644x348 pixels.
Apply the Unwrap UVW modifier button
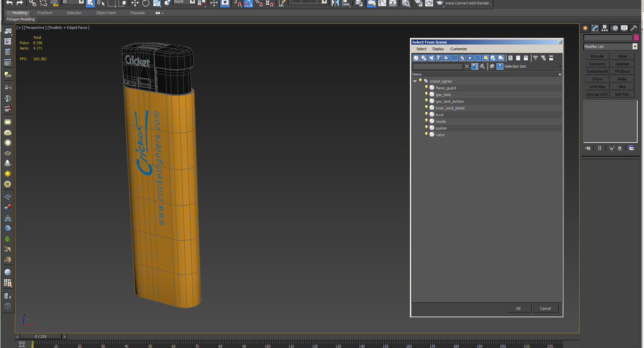point(597,94)
